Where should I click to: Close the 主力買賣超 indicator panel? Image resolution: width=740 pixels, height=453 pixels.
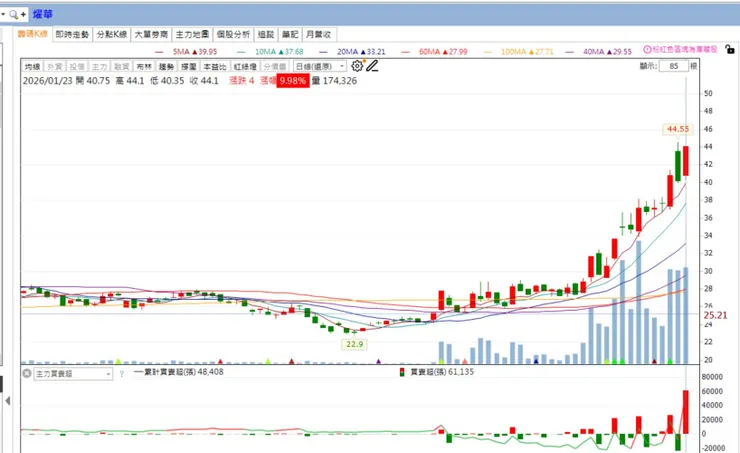27,374
